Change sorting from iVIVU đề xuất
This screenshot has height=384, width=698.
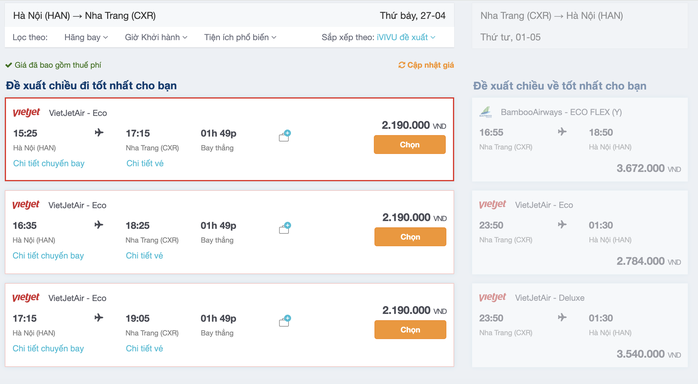pos(406,37)
